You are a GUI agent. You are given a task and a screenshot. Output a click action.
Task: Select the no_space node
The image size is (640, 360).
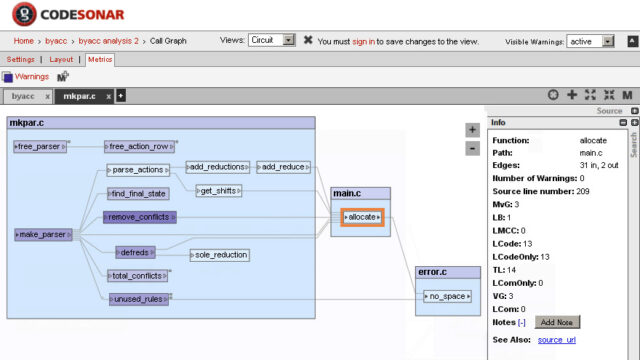[447, 297]
